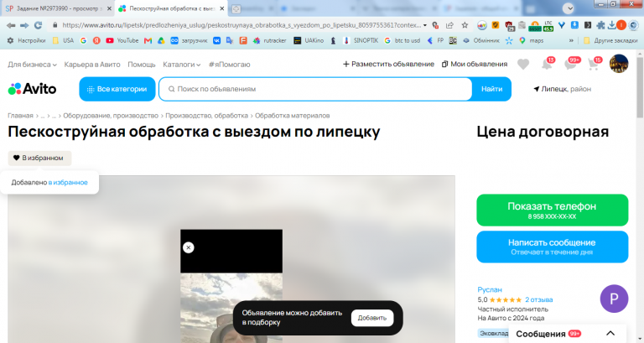The image size is (644, 343).
Task: Open the USA bookmarks folder
Action: 63,40
